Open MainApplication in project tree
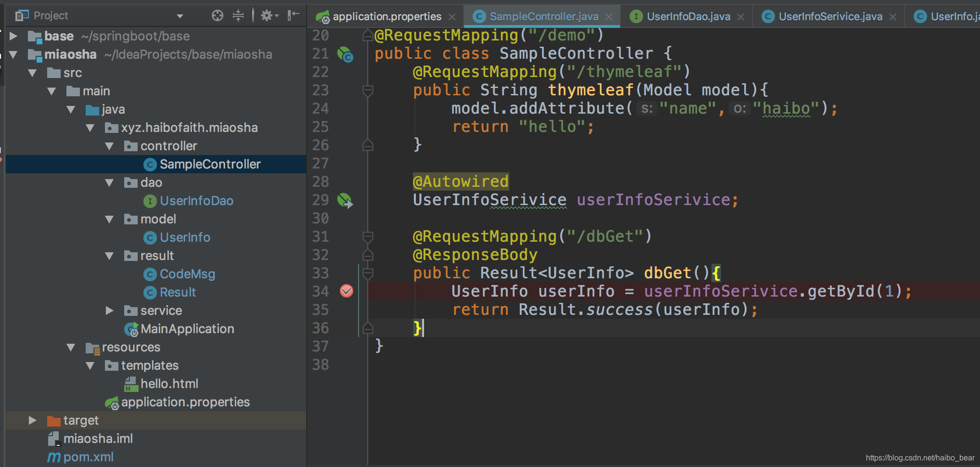Image resolution: width=980 pixels, height=467 pixels. 187,329
